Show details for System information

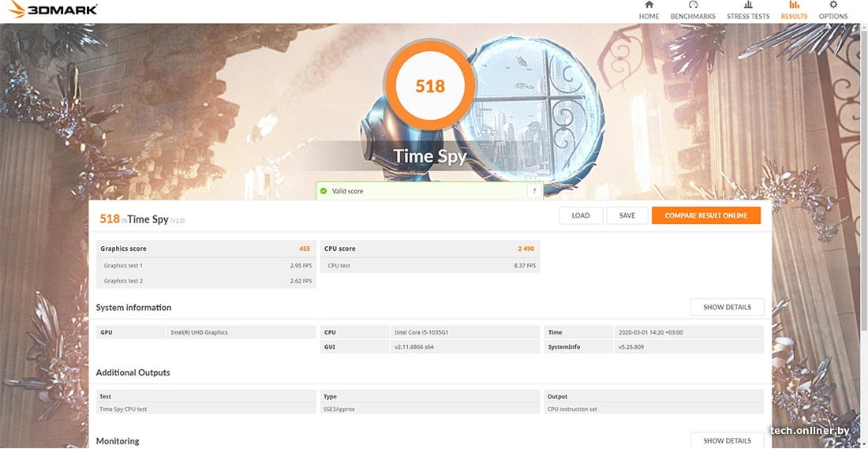pos(728,307)
